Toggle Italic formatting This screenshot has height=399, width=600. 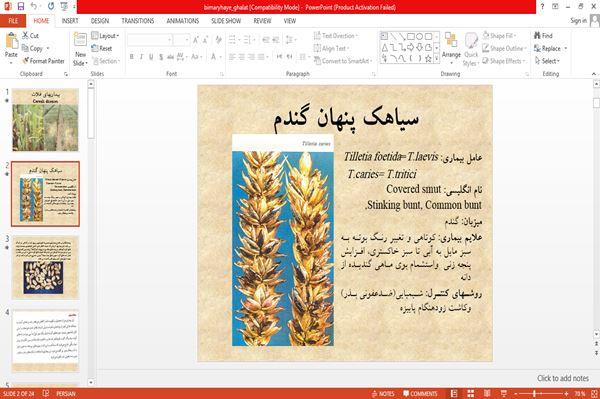141,57
